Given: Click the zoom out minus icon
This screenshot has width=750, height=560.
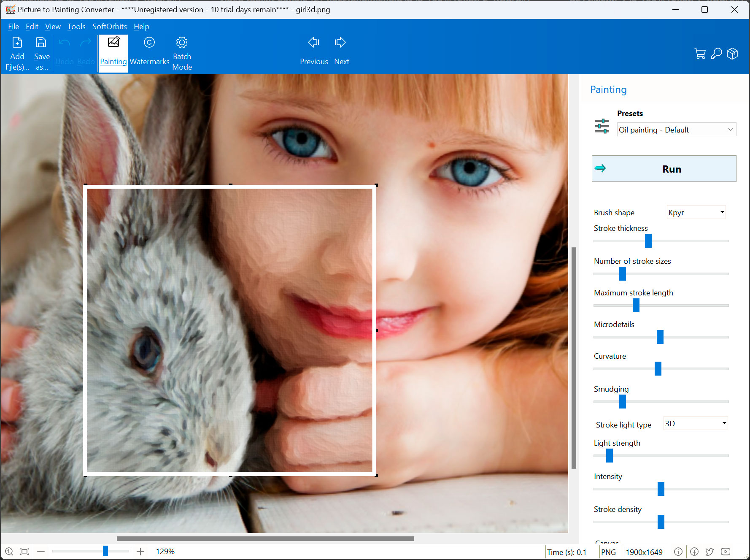Looking at the screenshot, I should click(41, 551).
